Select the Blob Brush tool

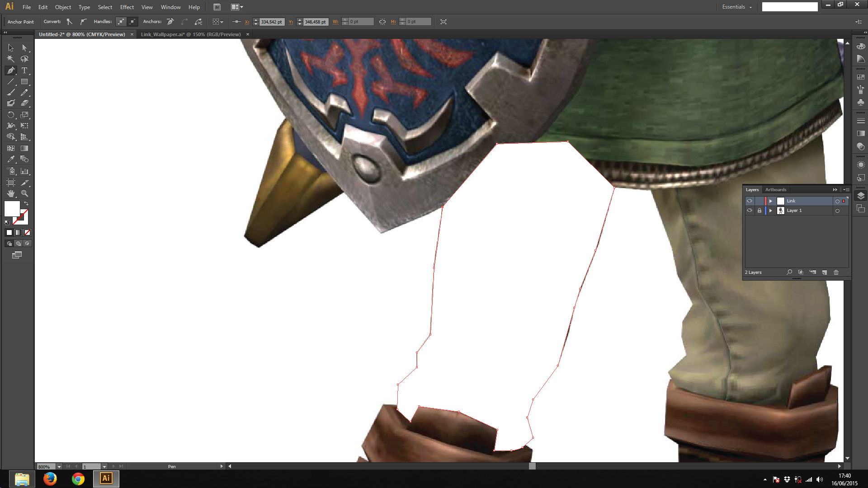11,103
